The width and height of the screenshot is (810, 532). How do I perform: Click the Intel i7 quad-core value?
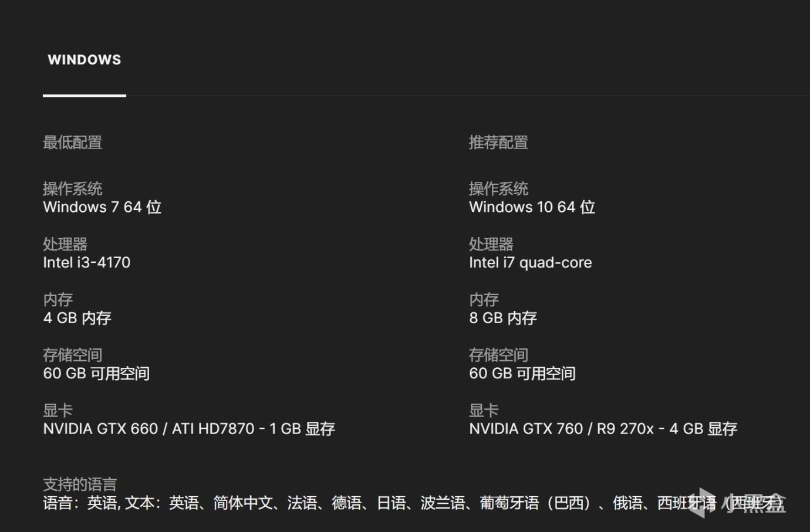pyautogui.click(x=531, y=262)
